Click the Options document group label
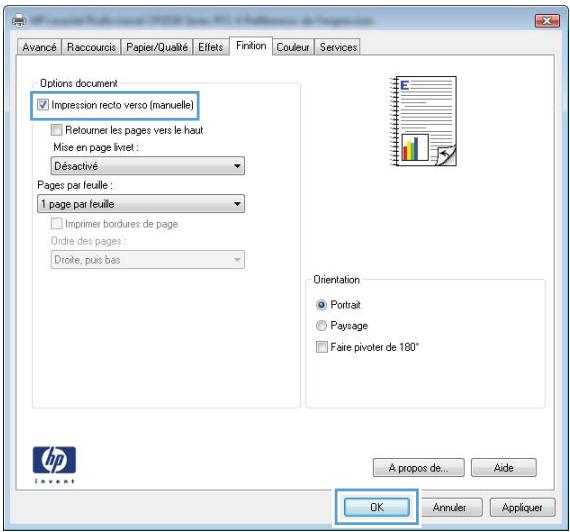 79,83
